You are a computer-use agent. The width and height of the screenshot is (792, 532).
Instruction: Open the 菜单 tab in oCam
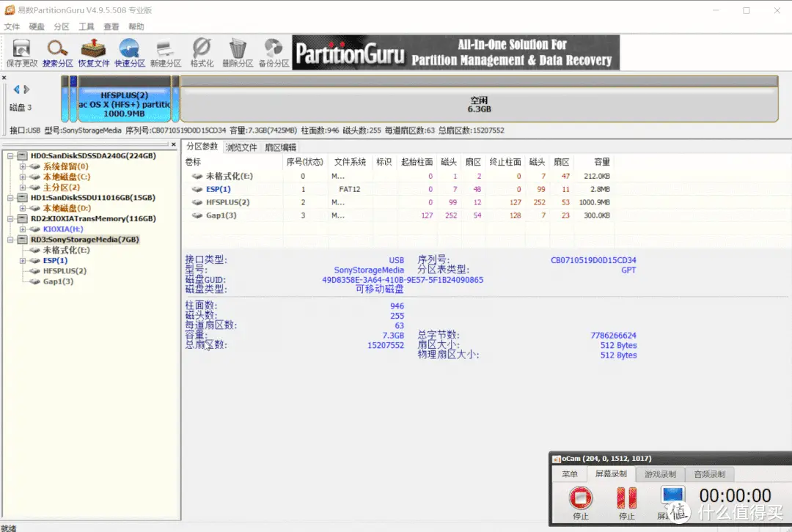pyautogui.click(x=569, y=474)
